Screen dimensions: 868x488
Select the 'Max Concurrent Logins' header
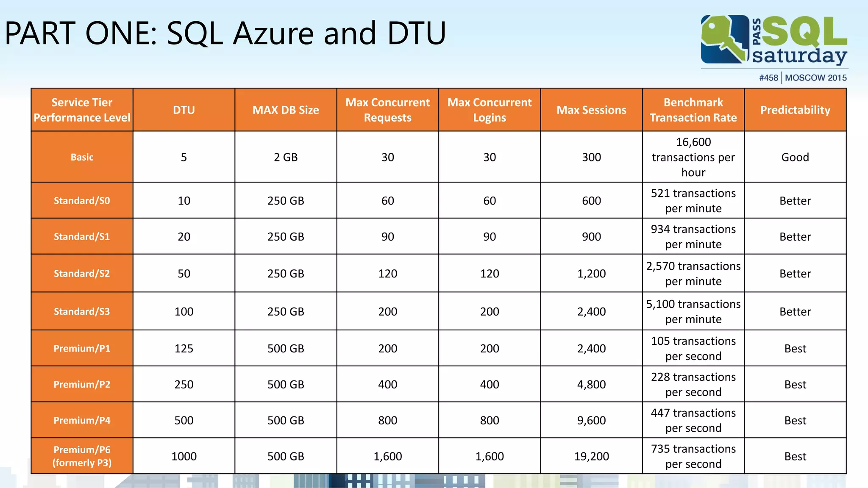(x=490, y=110)
